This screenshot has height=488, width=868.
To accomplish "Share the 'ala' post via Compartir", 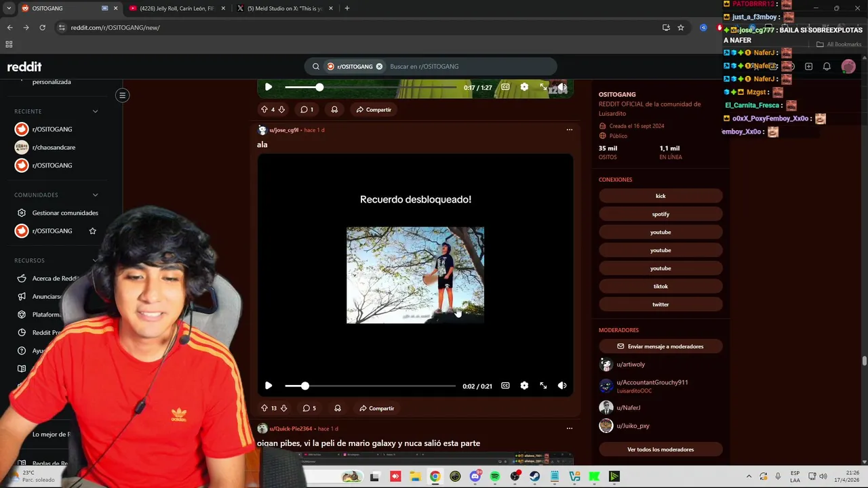I will coord(376,408).
